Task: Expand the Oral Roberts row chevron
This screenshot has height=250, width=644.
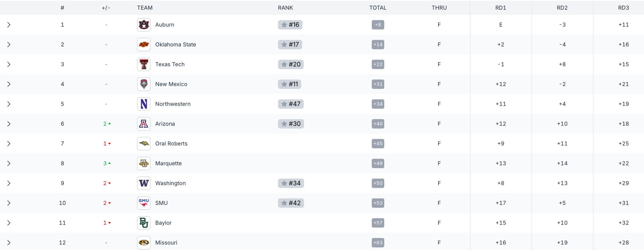Action: pos(9,144)
